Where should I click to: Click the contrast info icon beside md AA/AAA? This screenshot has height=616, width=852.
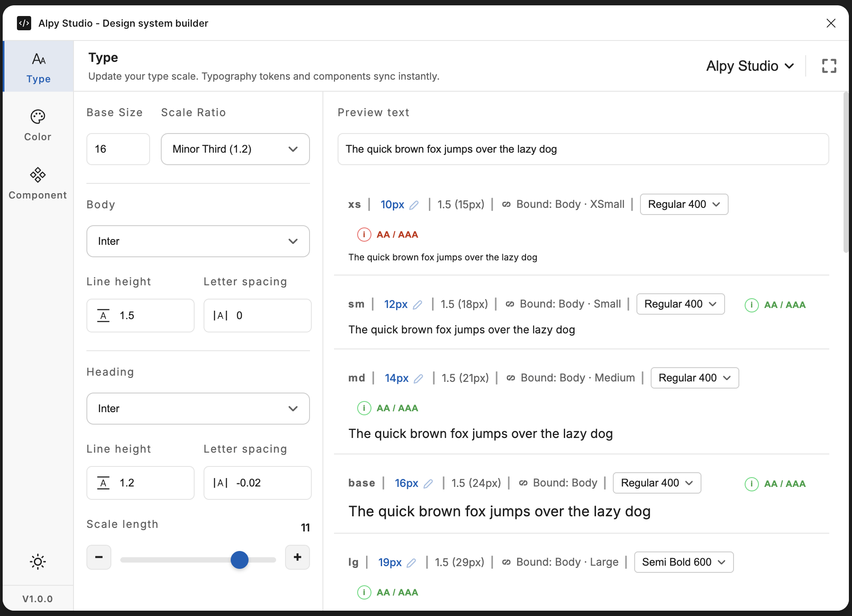click(364, 408)
